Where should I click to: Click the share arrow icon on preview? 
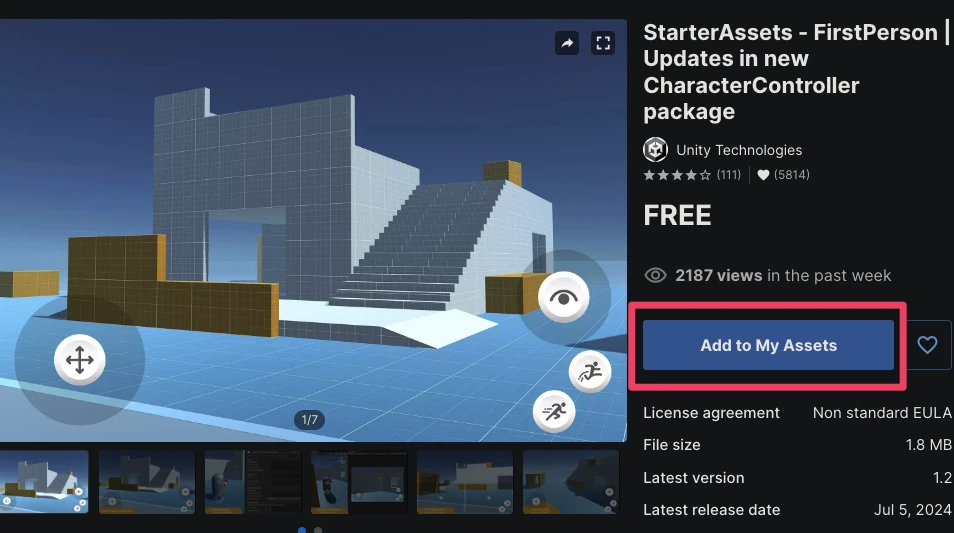(x=566, y=43)
